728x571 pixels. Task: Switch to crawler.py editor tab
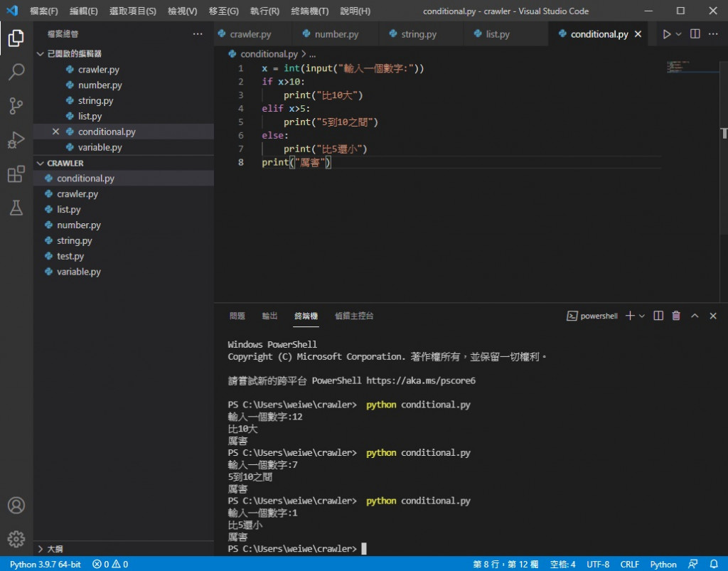point(253,34)
